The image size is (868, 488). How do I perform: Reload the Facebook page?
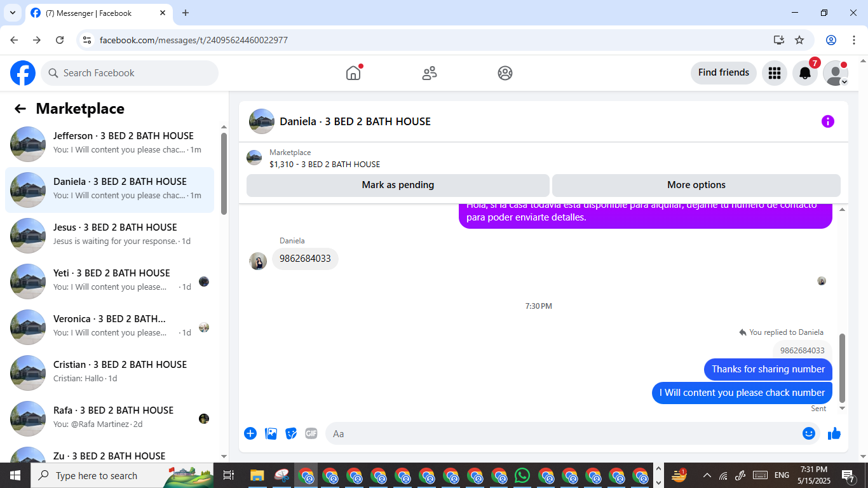click(60, 40)
